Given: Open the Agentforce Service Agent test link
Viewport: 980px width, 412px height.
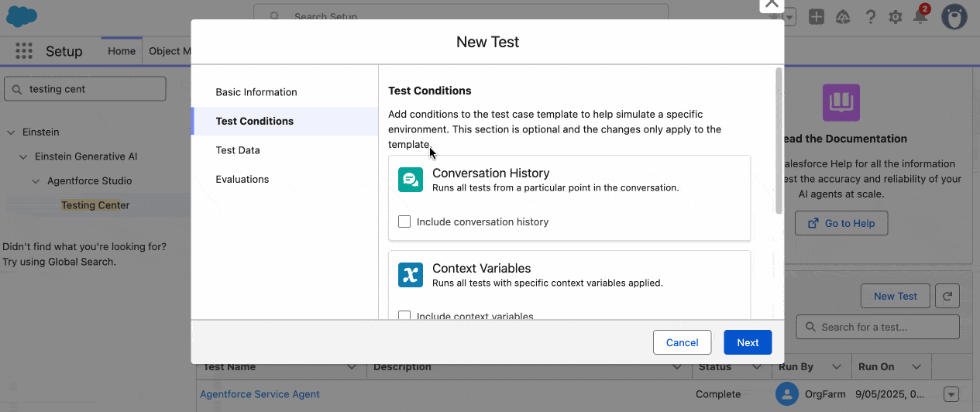Looking at the screenshot, I should click(x=260, y=394).
